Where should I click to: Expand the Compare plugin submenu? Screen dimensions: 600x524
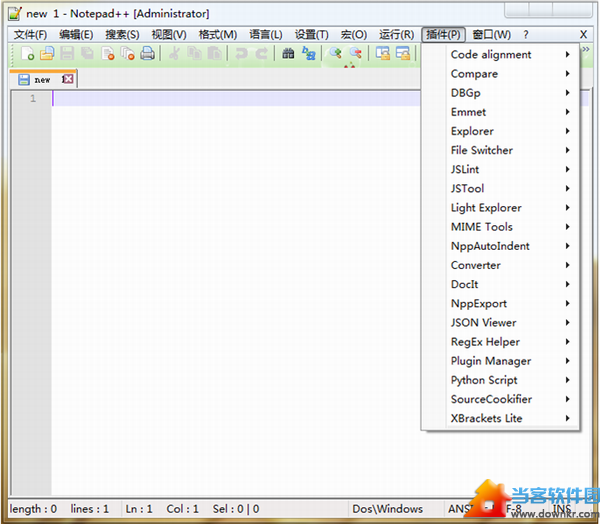click(x=501, y=73)
